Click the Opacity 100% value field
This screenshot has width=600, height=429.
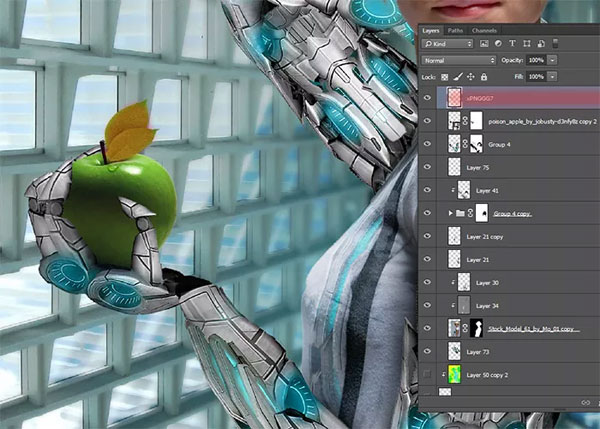(x=536, y=60)
